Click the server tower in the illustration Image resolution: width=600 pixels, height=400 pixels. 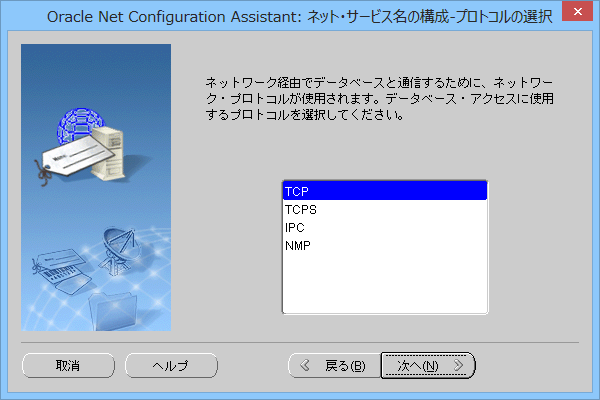coord(110,150)
